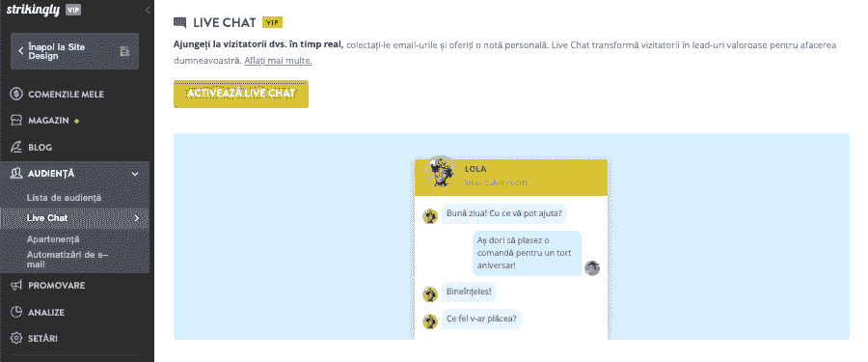The image size is (868, 362).
Task: Click the Strikingly logo
Action: click(33, 10)
